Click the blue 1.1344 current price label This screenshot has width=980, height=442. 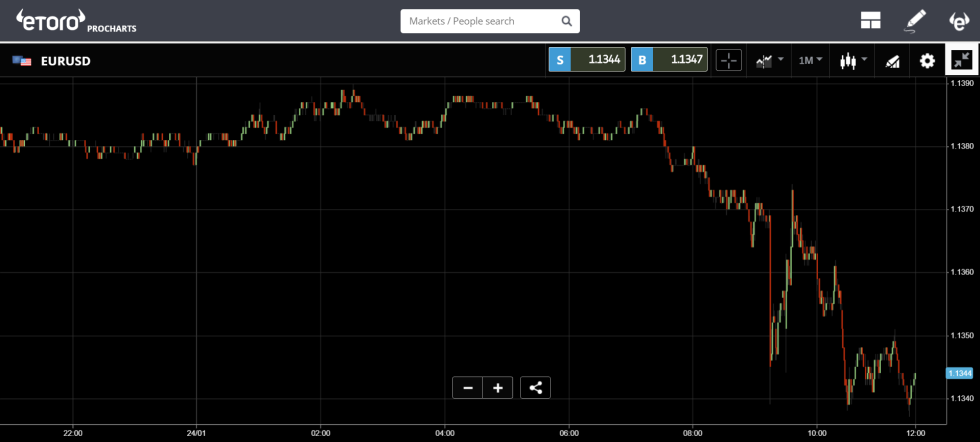tap(959, 373)
